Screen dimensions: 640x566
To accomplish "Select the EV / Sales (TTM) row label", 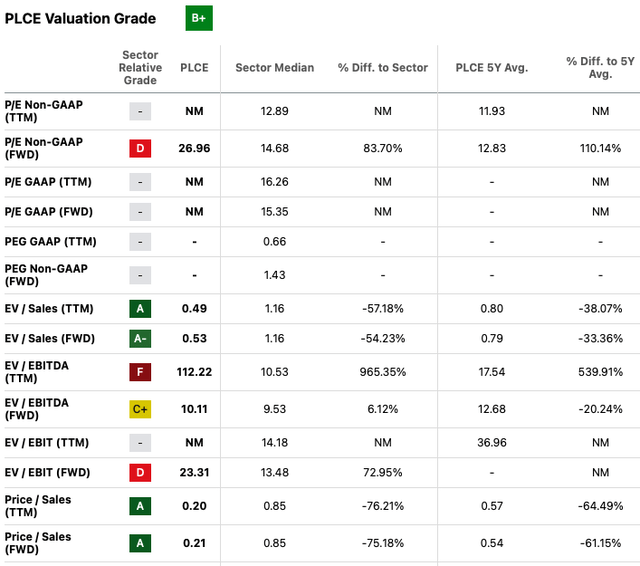I will point(49,309).
